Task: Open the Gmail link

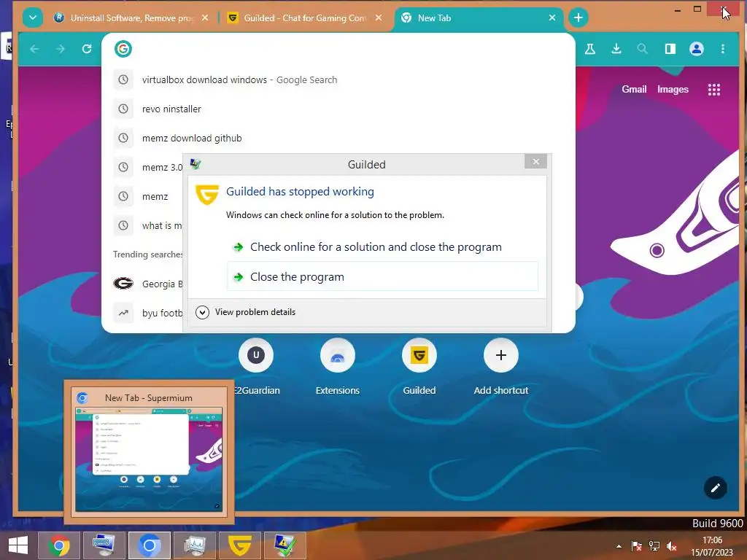Action: [x=634, y=89]
